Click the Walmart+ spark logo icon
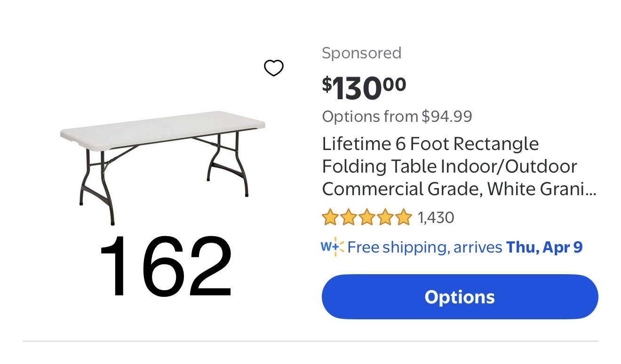This screenshot has height=364, width=621. pos(333,247)
